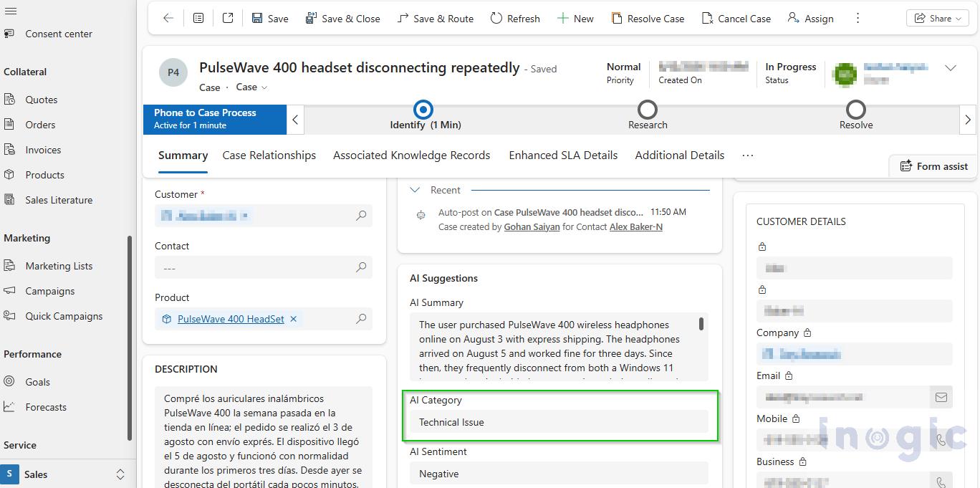
Task: Select the Identify stage circle
Action: [x=423, y=110]
